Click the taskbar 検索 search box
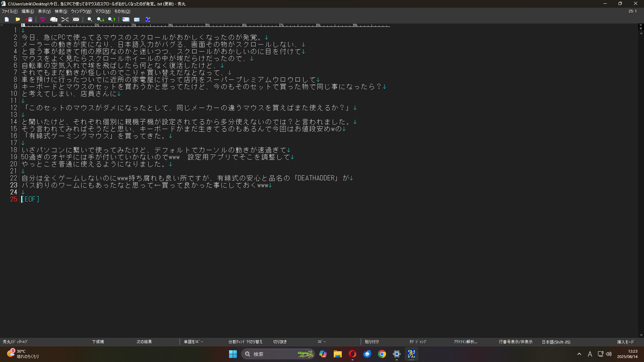The width and height of the screenshot is (644, 362). (x=279, y=354)
